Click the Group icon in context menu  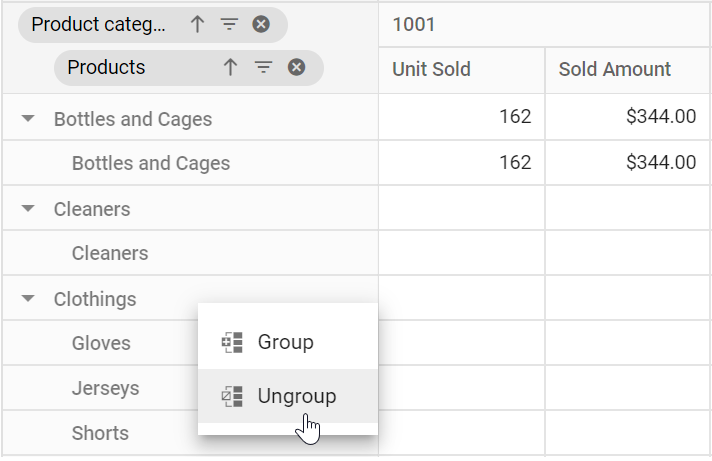[x=232, y=342]
